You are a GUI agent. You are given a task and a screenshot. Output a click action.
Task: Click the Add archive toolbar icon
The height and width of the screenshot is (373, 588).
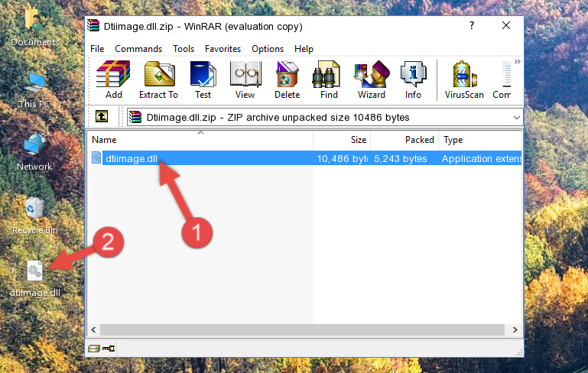[x=113, y=74]
